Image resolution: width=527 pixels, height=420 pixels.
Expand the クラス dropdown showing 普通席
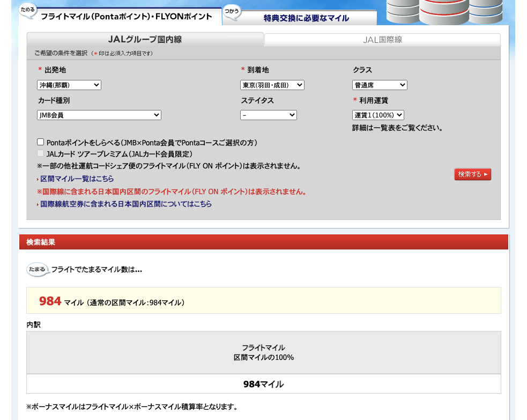coord(380,85)
